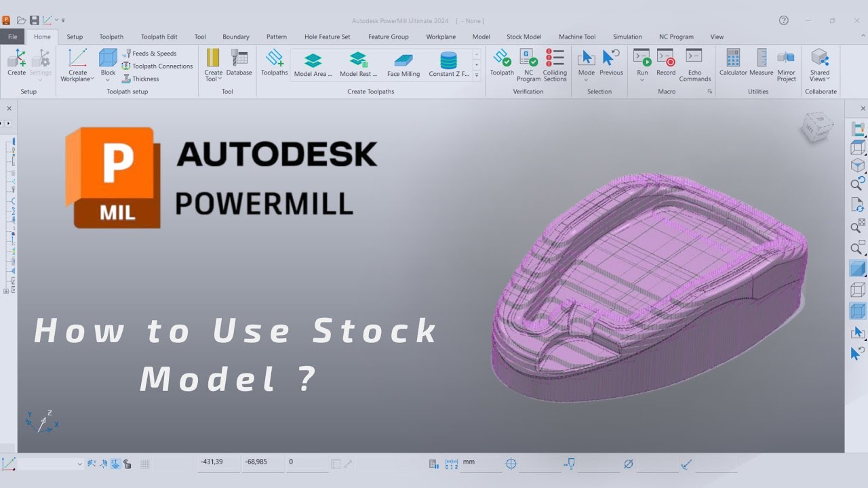868x488 pixels.
Task: Open Feeds & Speeds settings
Action: [x=150, y=54]
